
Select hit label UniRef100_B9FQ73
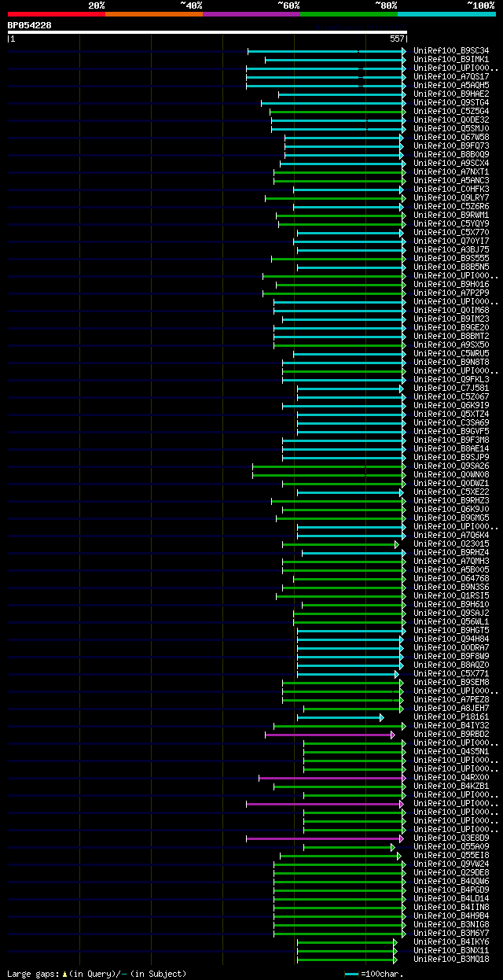451,146
